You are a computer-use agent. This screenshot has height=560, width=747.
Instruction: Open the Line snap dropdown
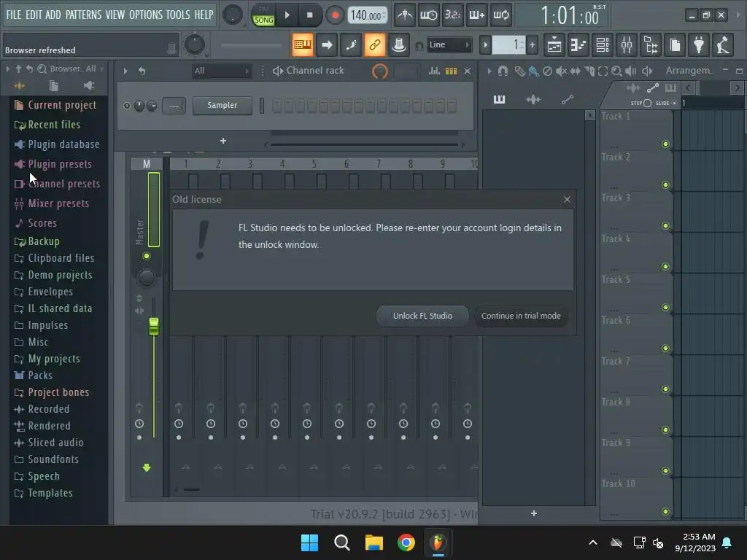point(449,44)
